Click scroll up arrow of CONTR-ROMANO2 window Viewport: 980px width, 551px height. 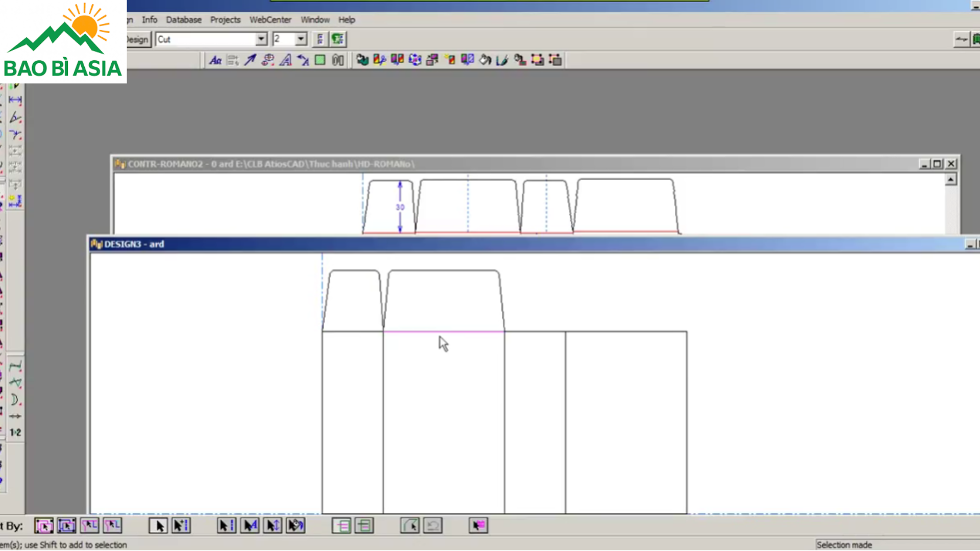(x=950, y=180)
